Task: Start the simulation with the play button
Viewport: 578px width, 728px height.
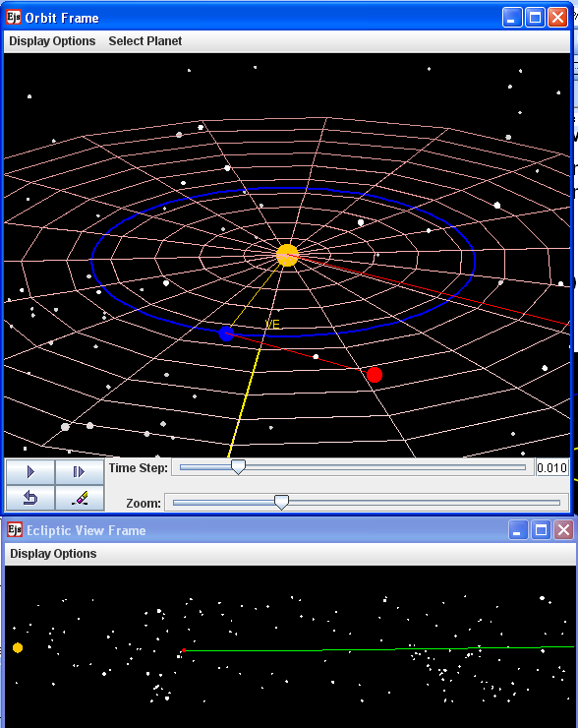Action: (30, 472)
